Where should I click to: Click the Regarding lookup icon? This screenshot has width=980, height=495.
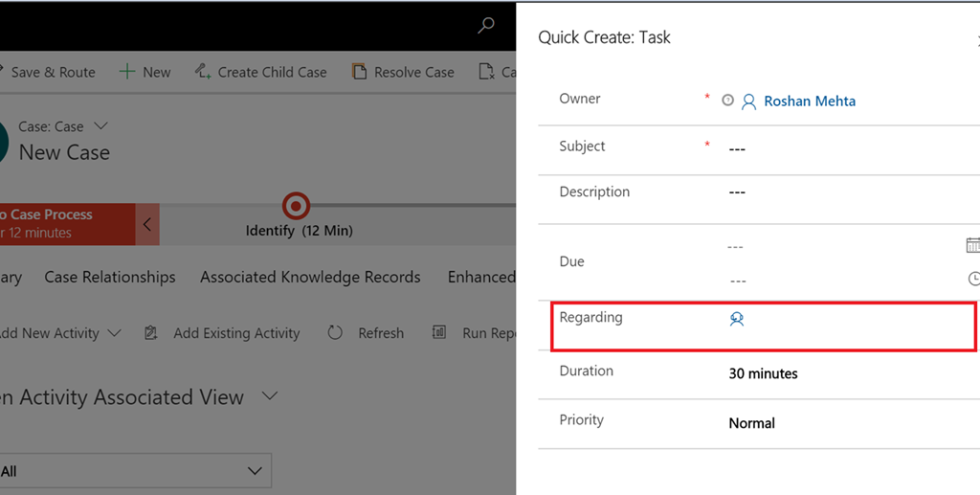click(x=737, y=320)
